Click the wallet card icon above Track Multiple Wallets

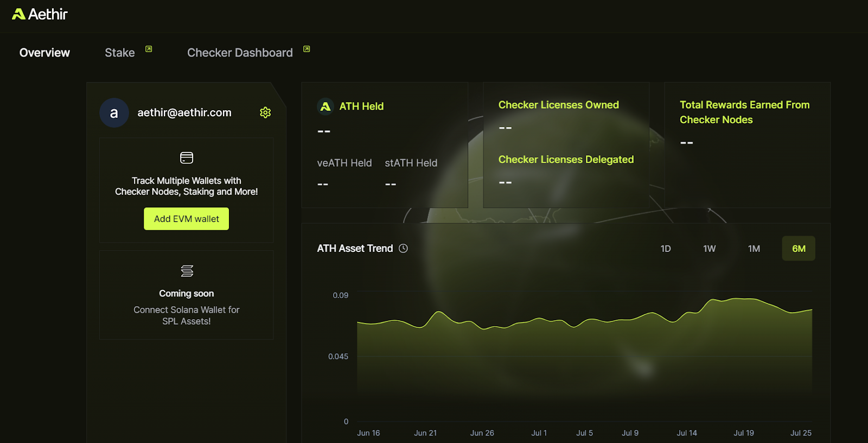[x=187, y=158]
